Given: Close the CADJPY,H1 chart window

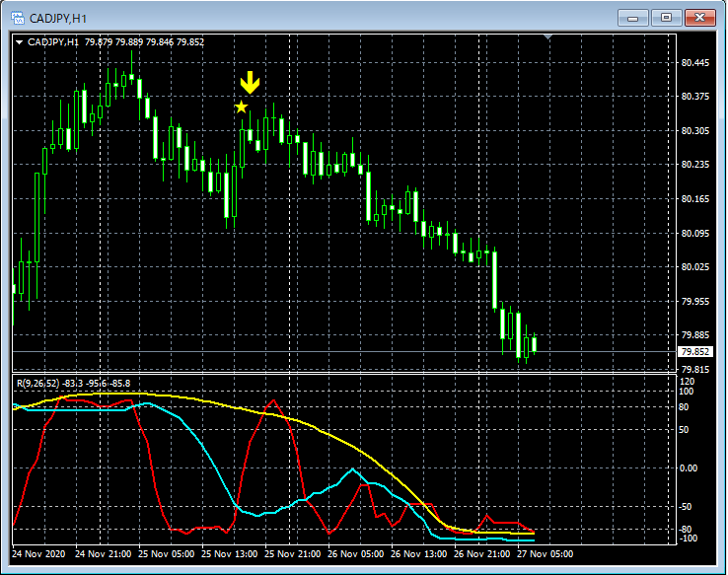Looking at the screenshot, I should tap(701, 17).
